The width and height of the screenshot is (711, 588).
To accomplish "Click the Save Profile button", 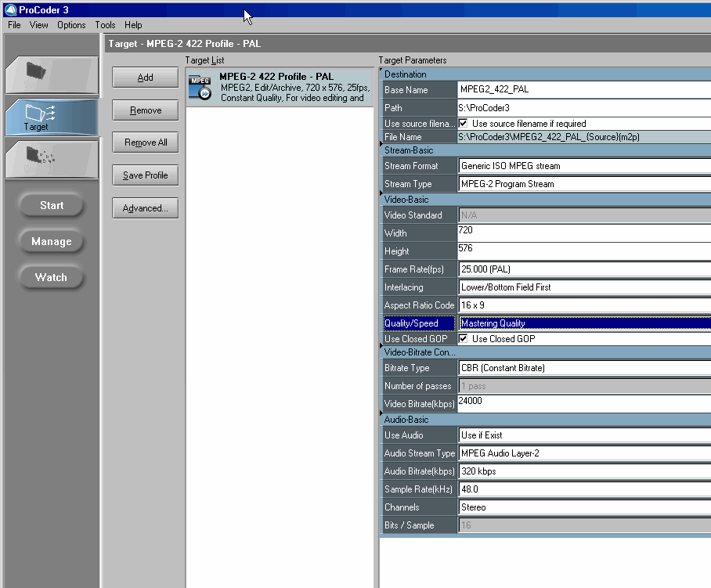I will [x=145, y=175].
